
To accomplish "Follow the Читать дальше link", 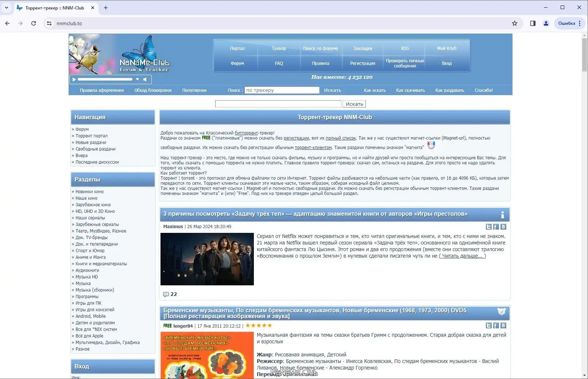I will coord(463,256).
